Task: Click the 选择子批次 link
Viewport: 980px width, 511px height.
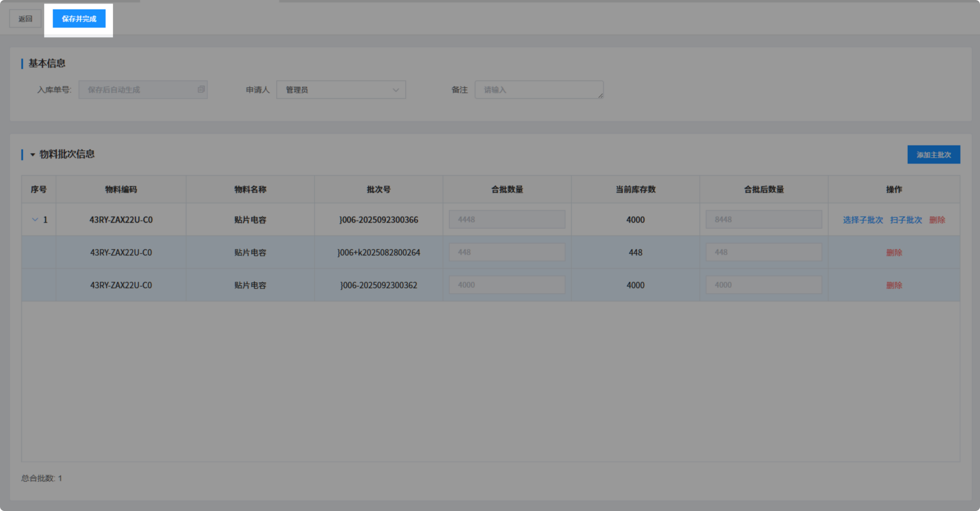Action: click(862, 220)
